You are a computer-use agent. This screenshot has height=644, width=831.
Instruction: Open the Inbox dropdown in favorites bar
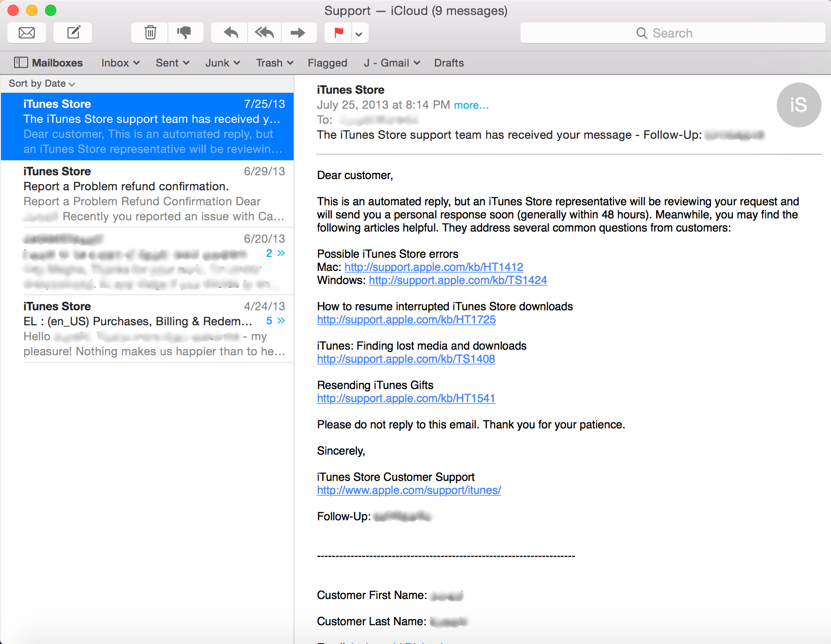[x=121, y=63]
